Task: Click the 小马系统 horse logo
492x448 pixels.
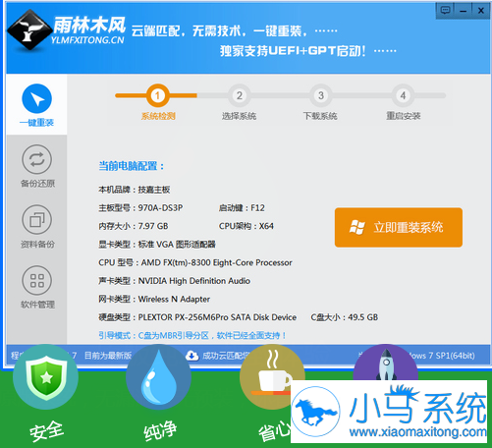Action: tap(316, 412)
